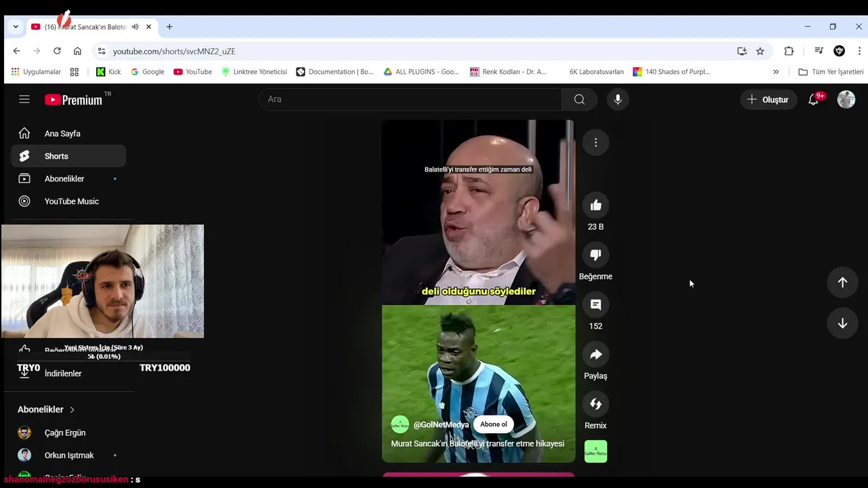The width and height of the screenshot is (868, 488).
Task: Open the browser home page
Action: [x=77, y=51]
